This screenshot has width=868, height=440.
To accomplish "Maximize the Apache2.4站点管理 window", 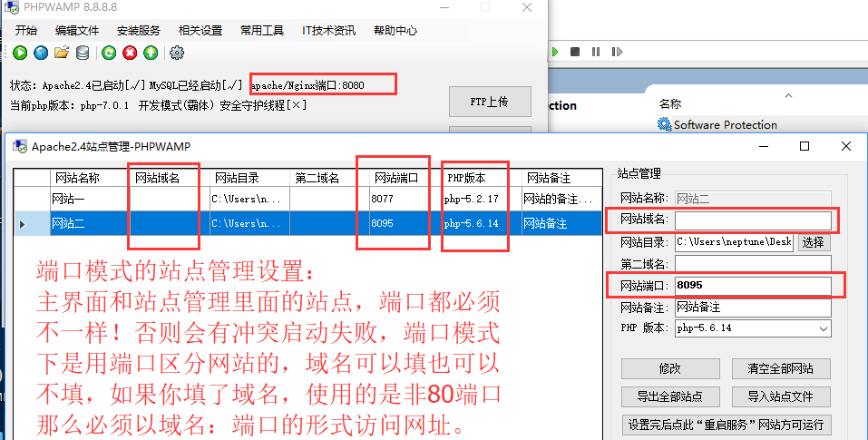I will pyautogui.click(x=805, y=146).
